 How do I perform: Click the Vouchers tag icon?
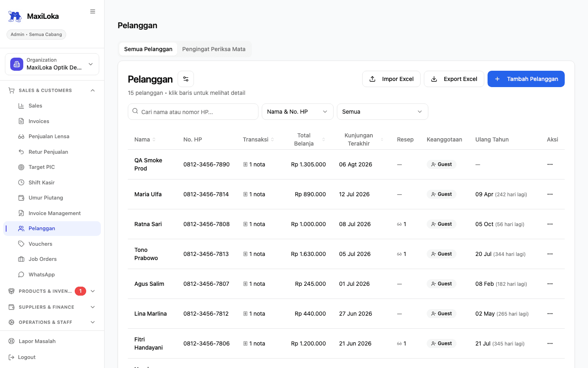click(21, 244)
